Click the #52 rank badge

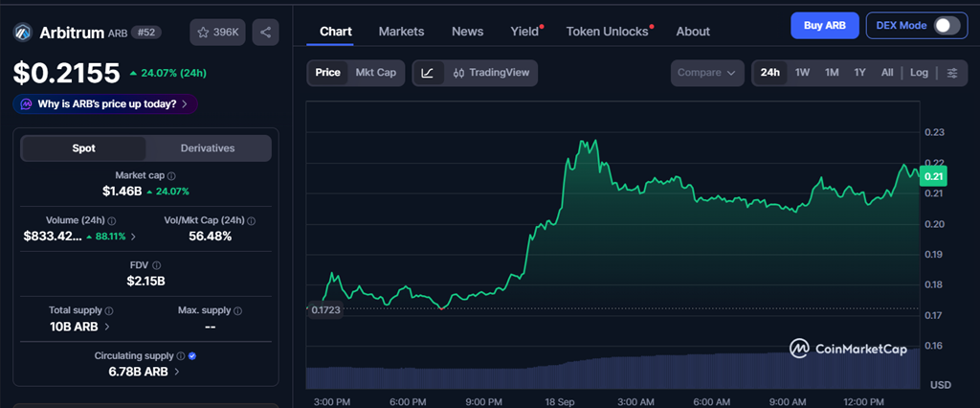coord(146,33)
